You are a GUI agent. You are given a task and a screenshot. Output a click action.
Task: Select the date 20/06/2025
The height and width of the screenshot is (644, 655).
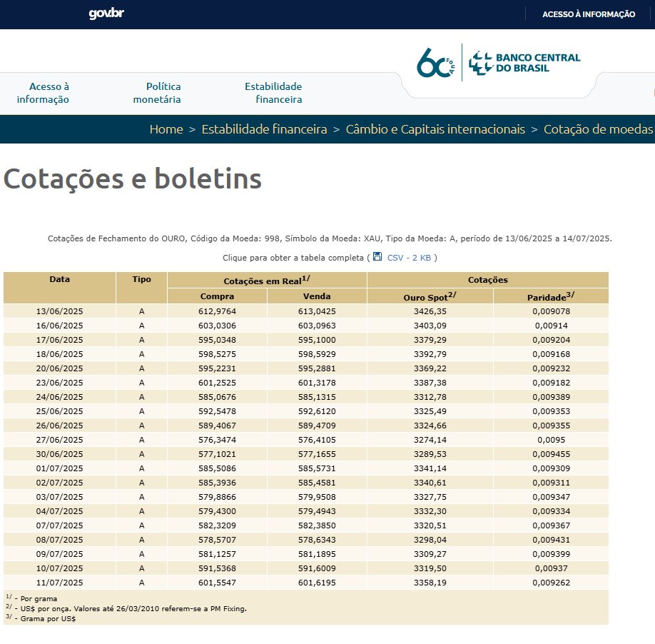point(60,368)
